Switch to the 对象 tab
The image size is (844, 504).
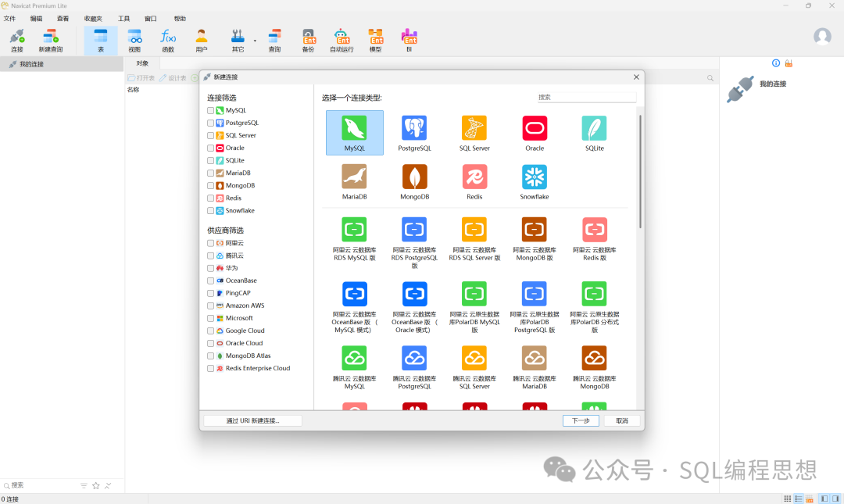(142, 63)
